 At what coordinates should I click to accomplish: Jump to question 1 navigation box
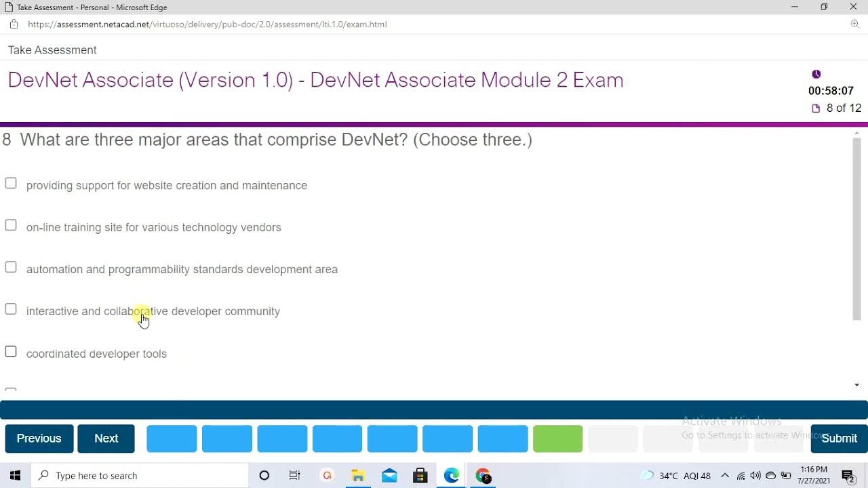pyautogui.click(x=172, y=439)
